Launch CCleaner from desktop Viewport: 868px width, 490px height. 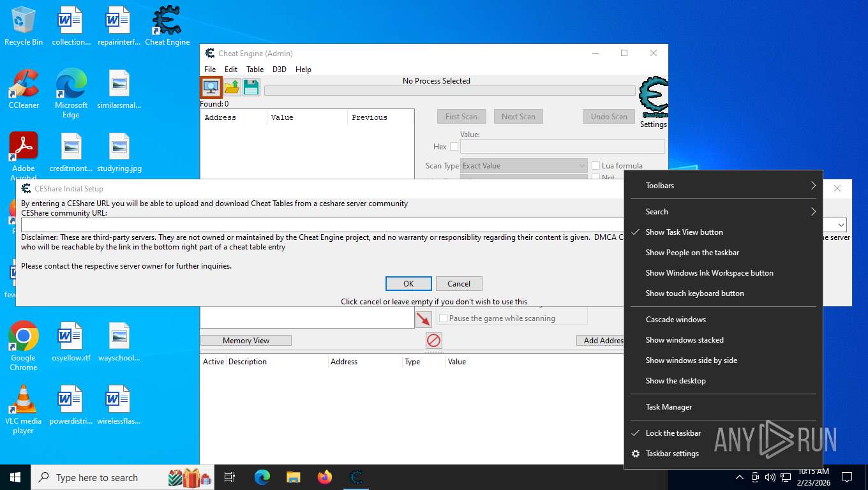pyautogui.click(x=24, y=89)
